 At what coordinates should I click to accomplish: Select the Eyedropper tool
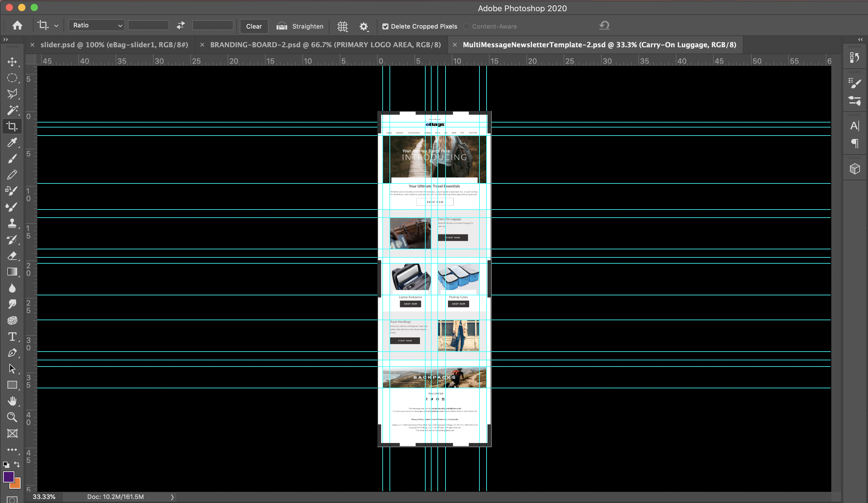pos(12,142)
